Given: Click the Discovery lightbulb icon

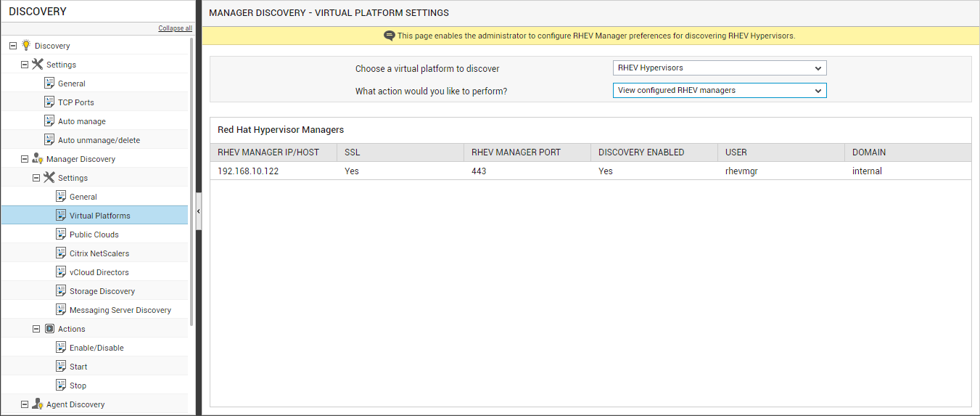Looking at the screenshot, I should point(26,45).
